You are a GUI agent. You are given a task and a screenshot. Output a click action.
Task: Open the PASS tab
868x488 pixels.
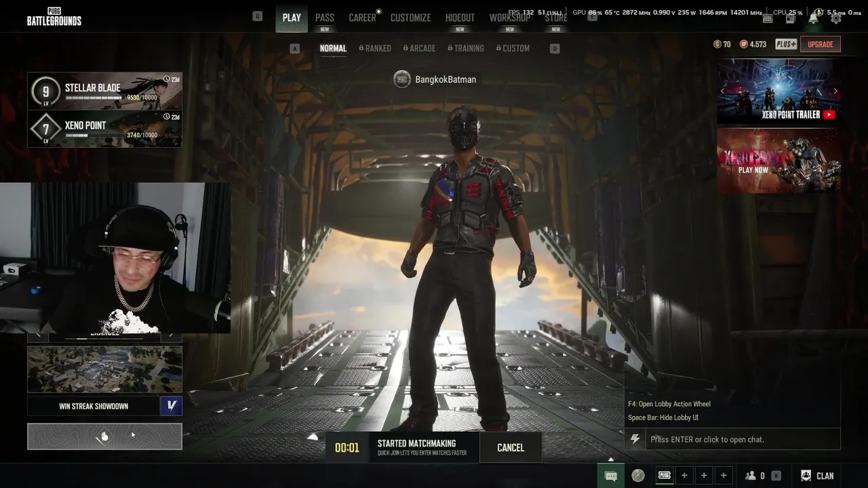click(325, 18)
